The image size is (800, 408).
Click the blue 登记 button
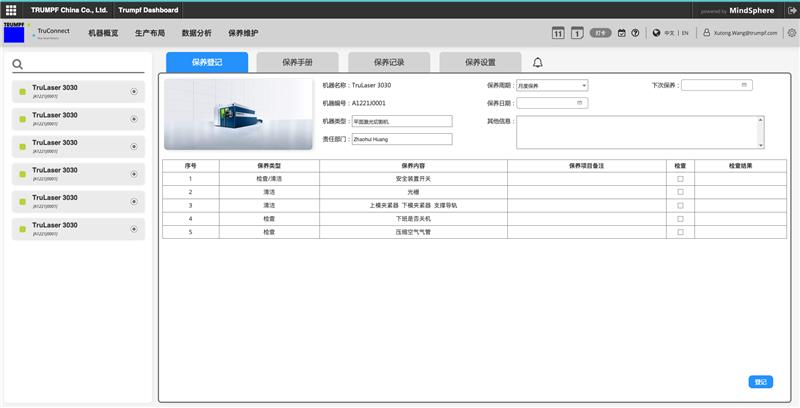click(760, 381)
